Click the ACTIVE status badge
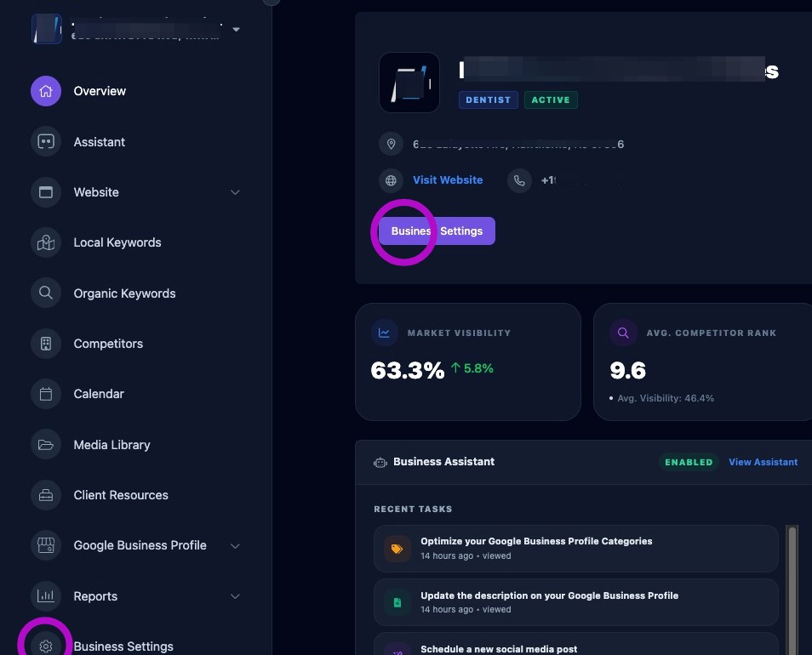The image size is (812, 655). tap(551, 100)
